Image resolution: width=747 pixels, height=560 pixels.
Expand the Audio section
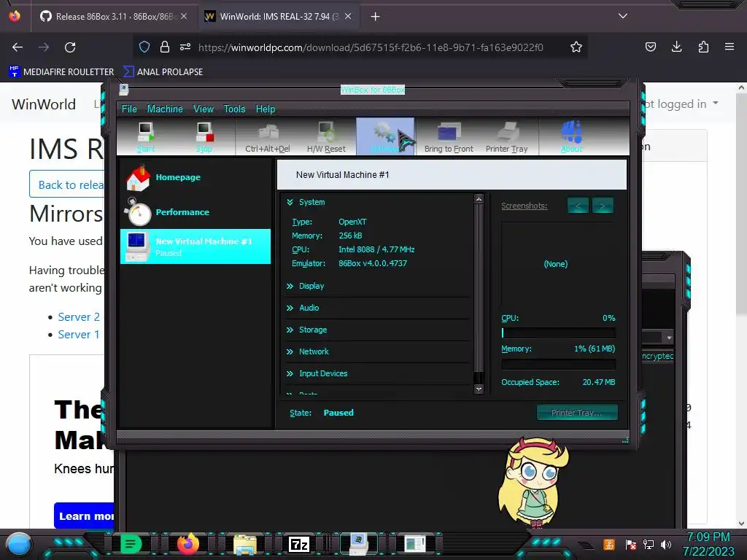click(290, 308)
